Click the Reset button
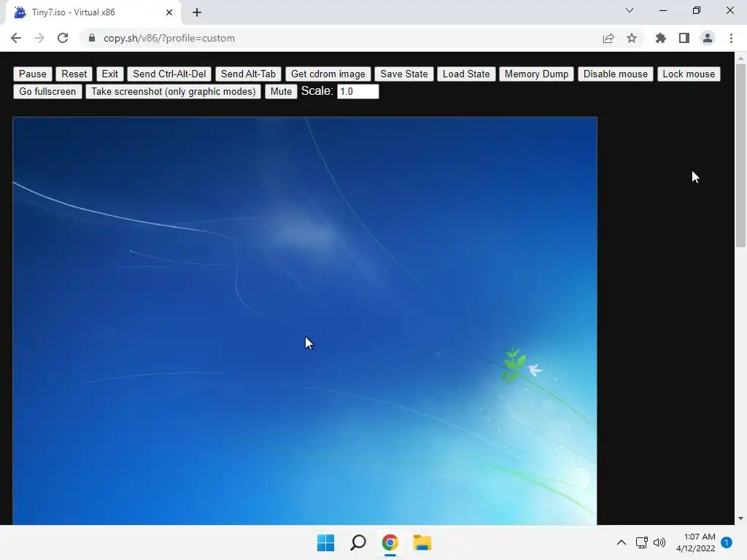Viewport: 747px width, 560px height. point(74,74)
